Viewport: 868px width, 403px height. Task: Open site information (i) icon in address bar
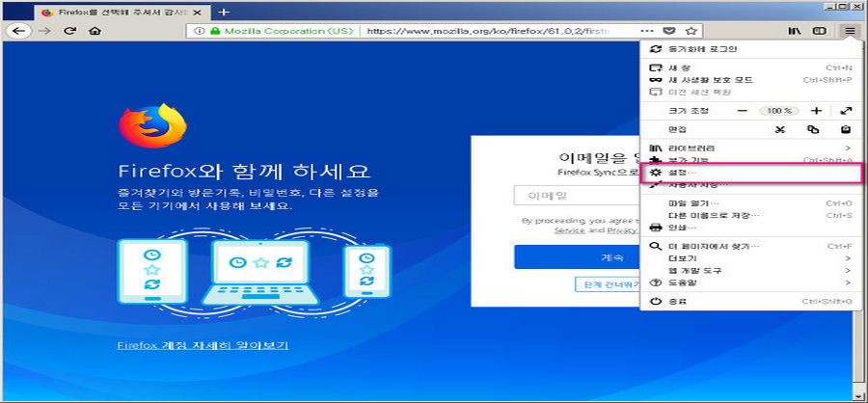pos(200,31)
